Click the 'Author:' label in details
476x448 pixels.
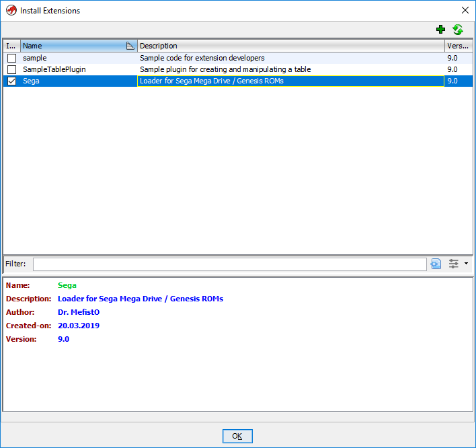pyautogui.click(x=20, y=312)
